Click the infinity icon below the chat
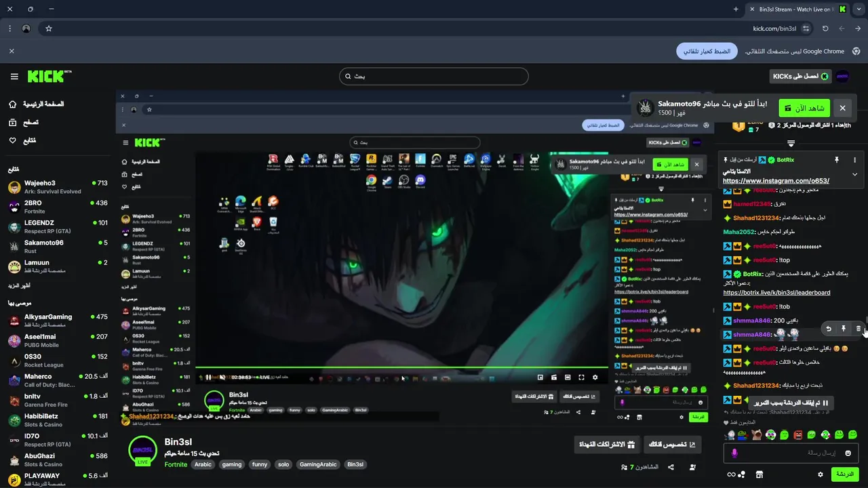This screenshot has height=488, width=868. [731, 474]
